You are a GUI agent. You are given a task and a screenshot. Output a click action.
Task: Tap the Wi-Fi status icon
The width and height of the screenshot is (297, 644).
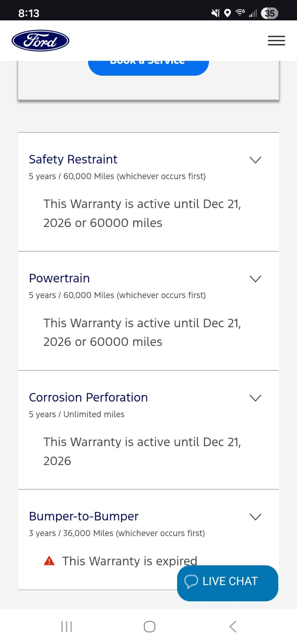[x=240, y=13]
